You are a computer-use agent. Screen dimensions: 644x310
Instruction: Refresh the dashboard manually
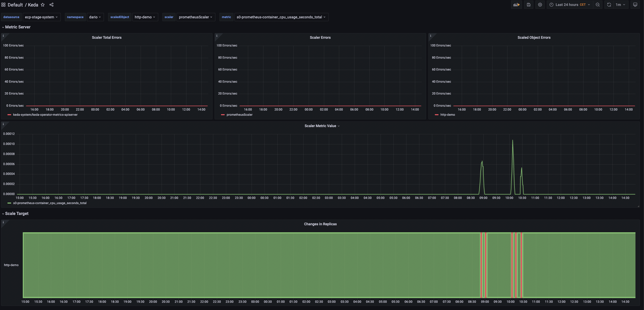point(609,5)
